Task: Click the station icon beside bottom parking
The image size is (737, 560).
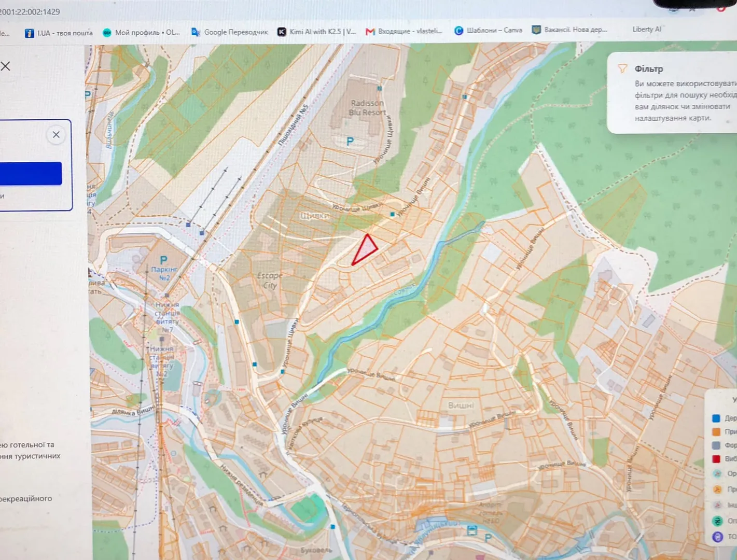Action: (x=472, y=530)
